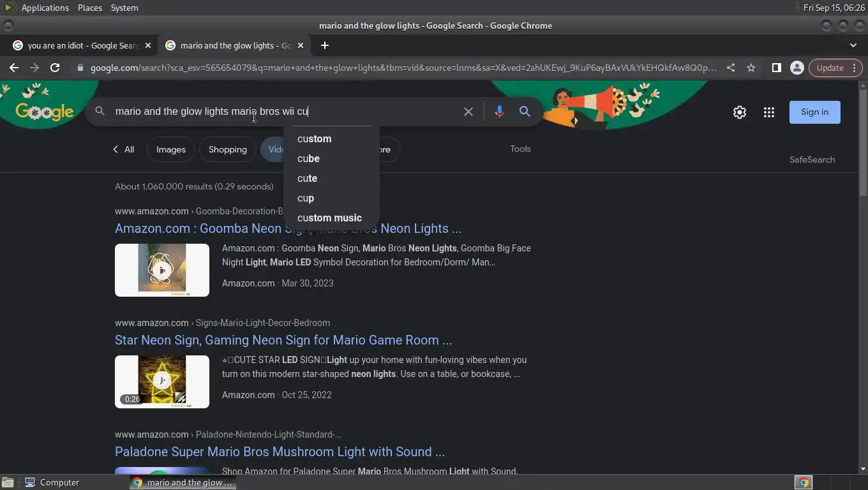
Task: Open the Chrome profile avatar
Action: (x=797, y=68)
